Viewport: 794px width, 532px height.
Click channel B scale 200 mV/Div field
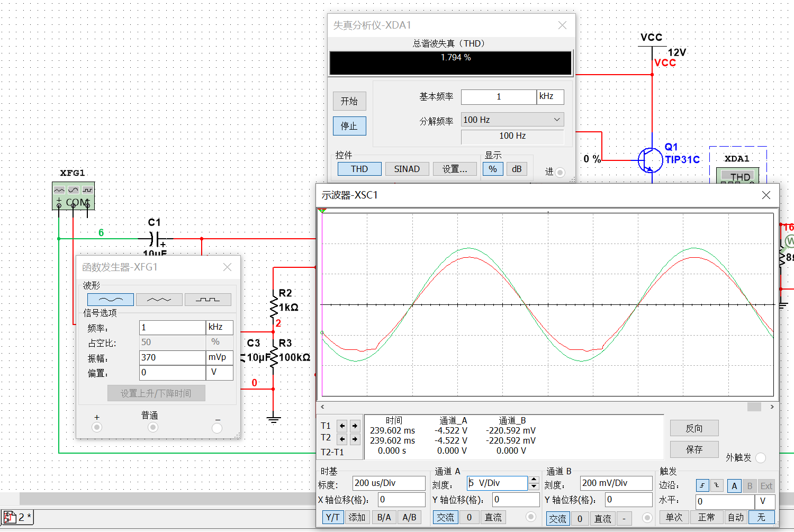(616, 483)
